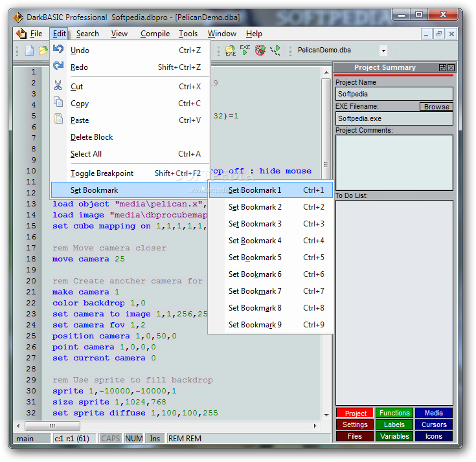The height and width of the screenshot is (462, 476).
Task: Switch to the Functions tab
Action: point(394,413)
